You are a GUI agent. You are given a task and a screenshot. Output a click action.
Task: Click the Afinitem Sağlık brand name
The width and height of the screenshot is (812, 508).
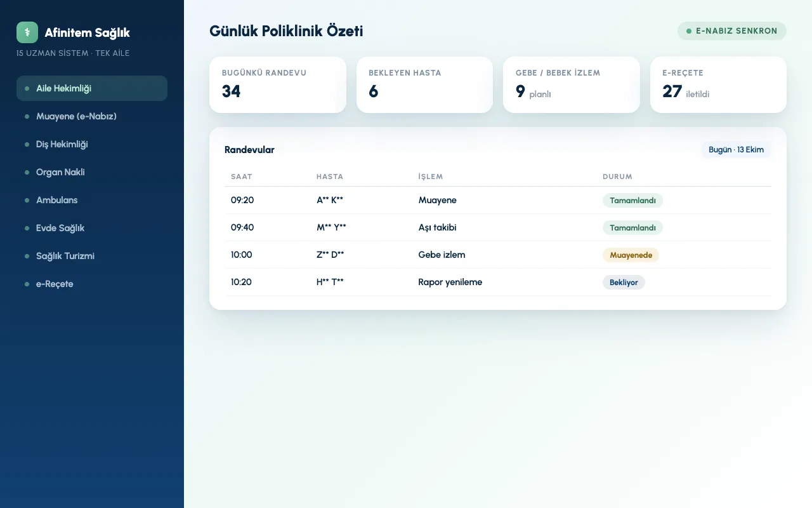(88, 32)
